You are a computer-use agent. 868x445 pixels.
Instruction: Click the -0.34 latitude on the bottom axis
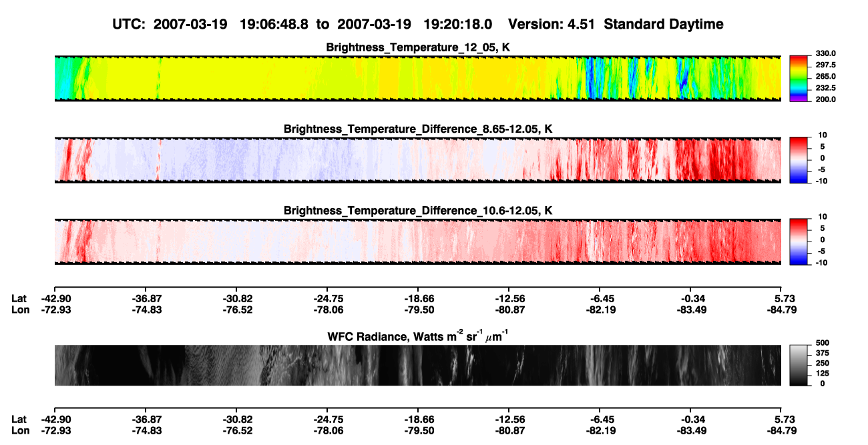click(690, 419)
